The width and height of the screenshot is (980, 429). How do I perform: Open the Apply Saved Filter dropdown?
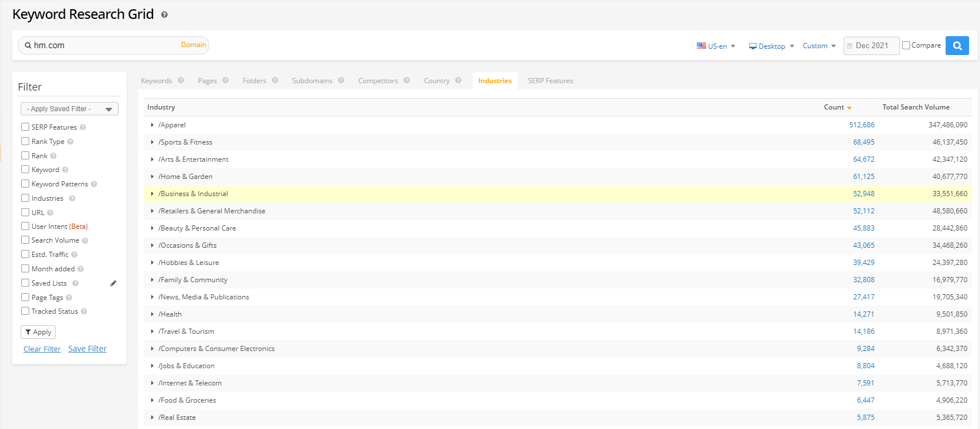tap(69, 109)
